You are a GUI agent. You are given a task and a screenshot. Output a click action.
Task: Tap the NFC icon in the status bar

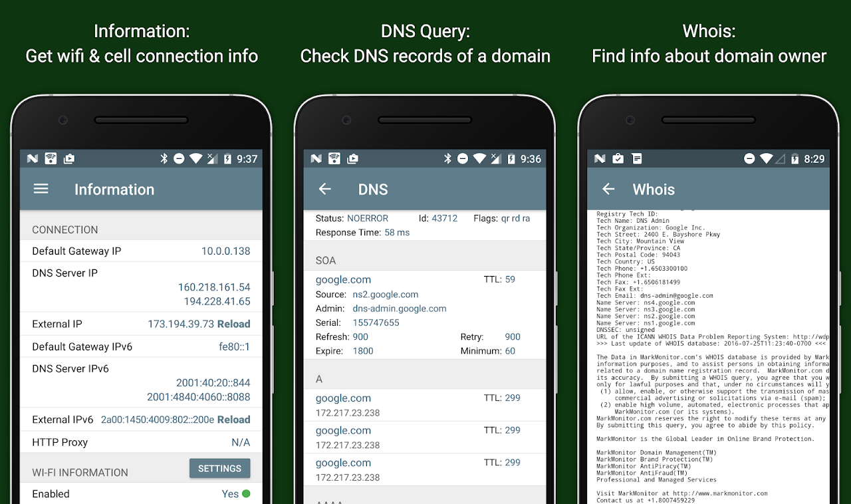pyautogui.click(x=33, y=158)
